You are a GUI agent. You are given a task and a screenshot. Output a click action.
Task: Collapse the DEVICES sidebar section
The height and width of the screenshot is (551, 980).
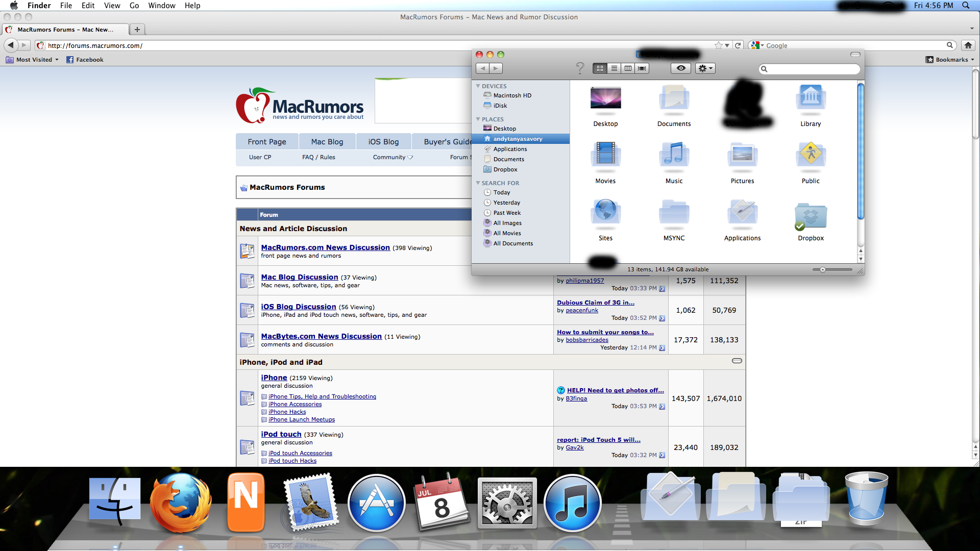(478, 86)
